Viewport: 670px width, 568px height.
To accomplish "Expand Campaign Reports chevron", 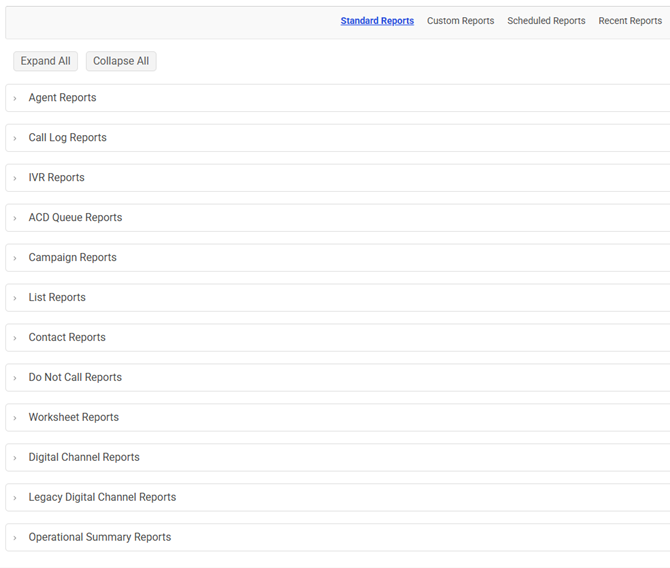I will [15, 258].
